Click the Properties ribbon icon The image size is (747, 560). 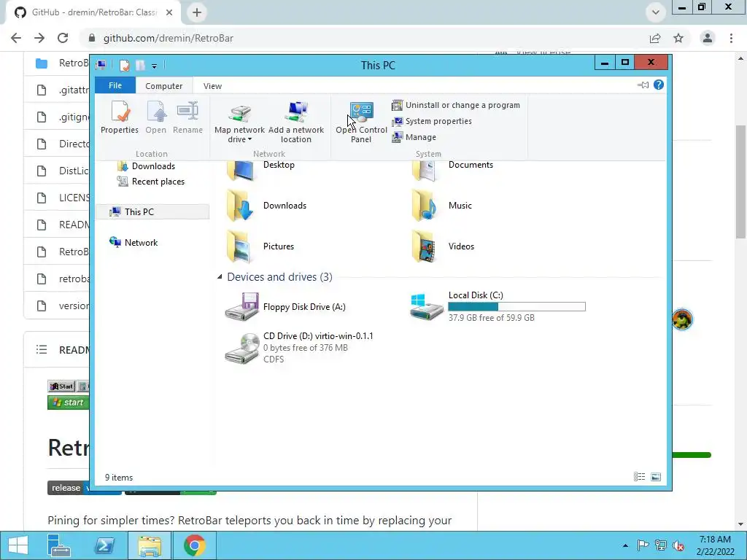pyautogui.click(x=120, y=117)
